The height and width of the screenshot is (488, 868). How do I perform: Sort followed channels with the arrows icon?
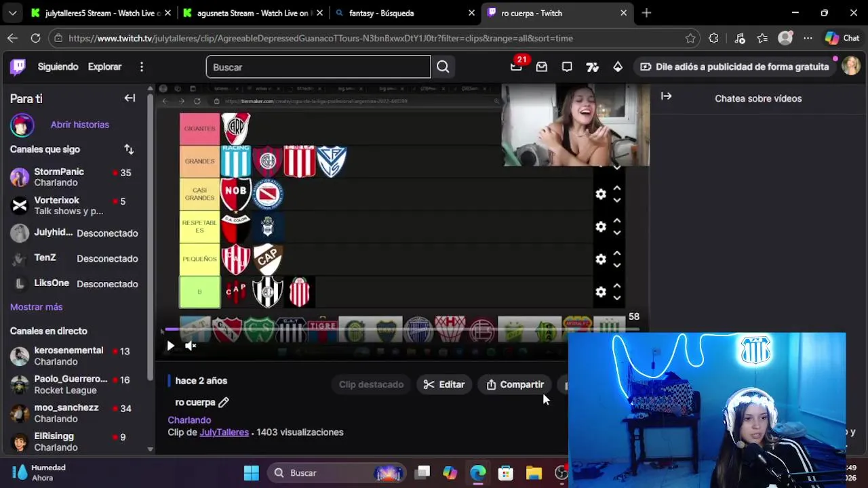point(129,149)
